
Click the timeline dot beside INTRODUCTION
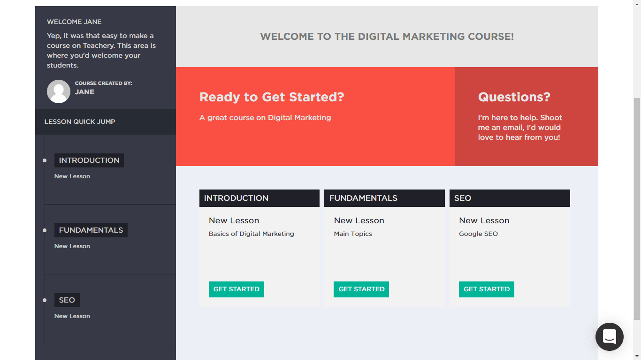(45, 160)
